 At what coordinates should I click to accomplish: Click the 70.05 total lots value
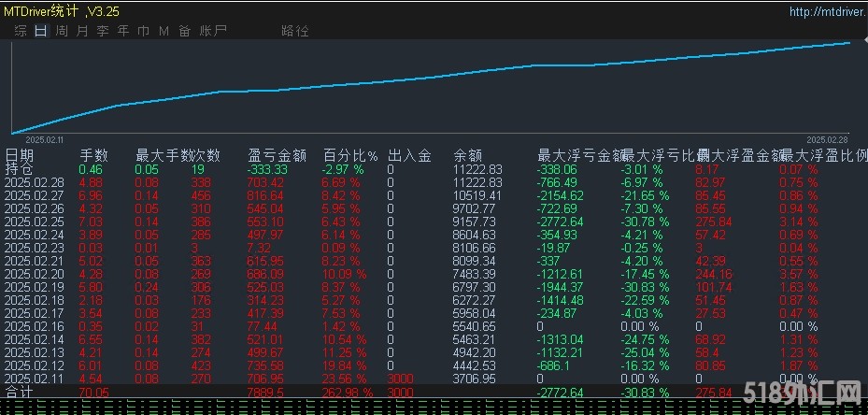tap(94, 393)
